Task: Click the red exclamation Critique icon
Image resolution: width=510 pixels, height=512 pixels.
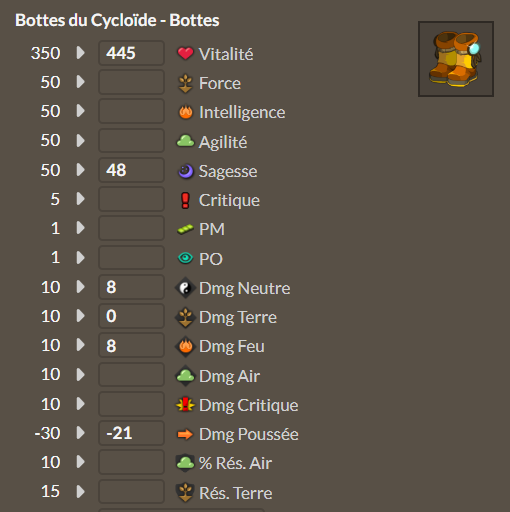Action: (x=185, y=200)
